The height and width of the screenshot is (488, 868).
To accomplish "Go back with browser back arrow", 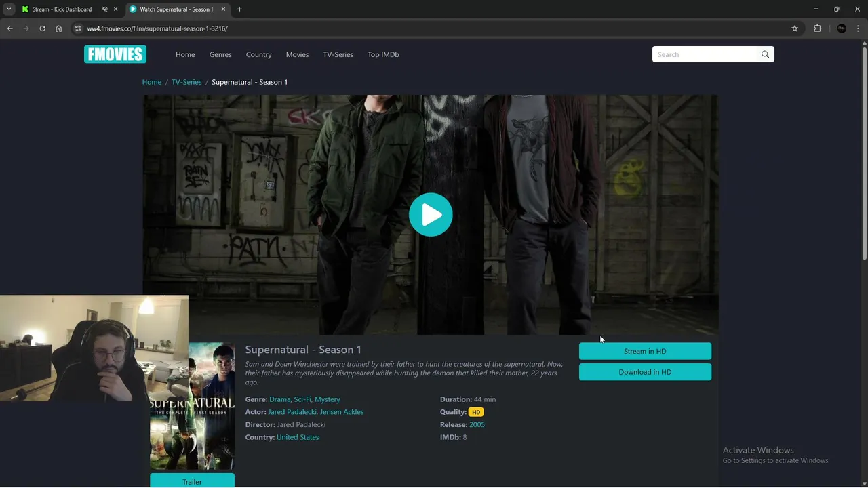I will coord(9,28).
